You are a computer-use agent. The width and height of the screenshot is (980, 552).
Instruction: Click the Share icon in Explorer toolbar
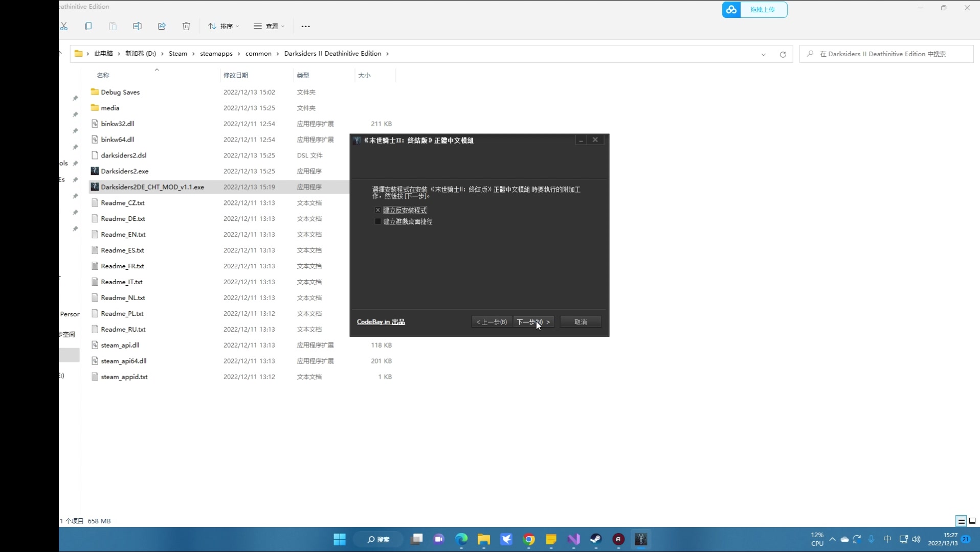162,26
